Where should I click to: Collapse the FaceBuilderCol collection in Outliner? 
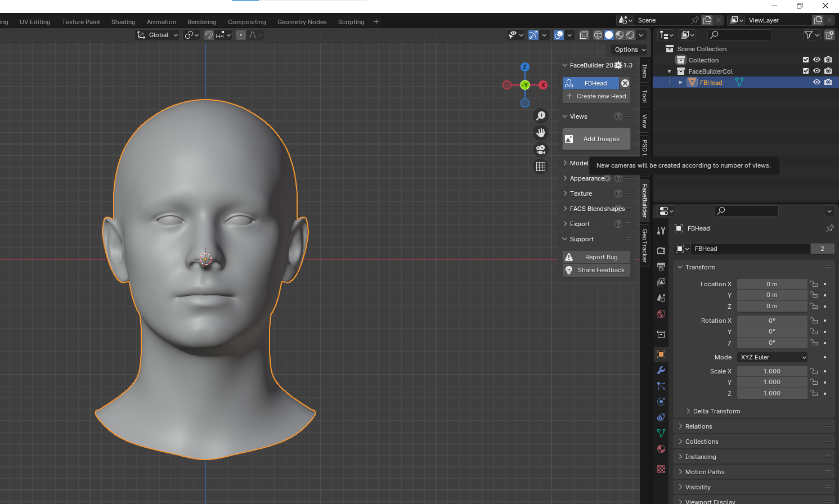click(670, 71)
